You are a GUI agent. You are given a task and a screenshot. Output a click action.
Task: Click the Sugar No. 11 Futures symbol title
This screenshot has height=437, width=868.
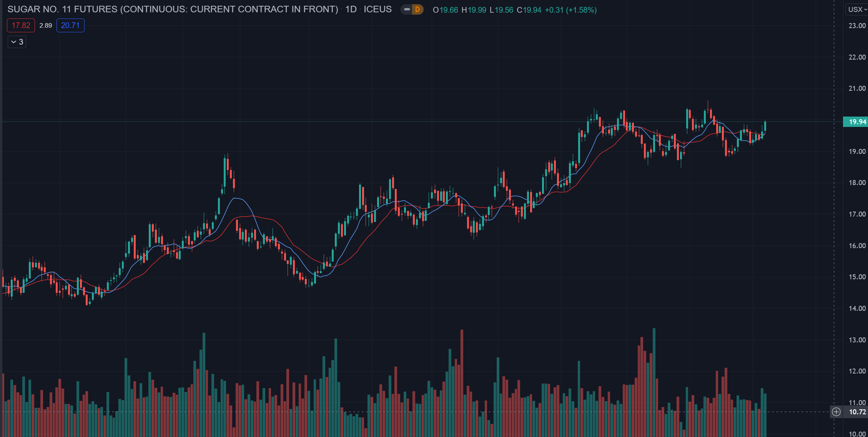click(x=173, y=10)
